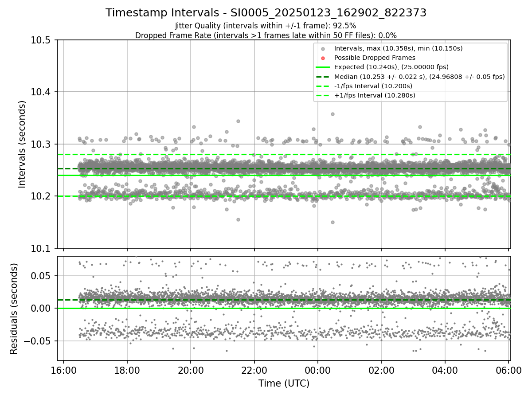
Task: Click the red dot marker for Possible Dropped Frames
Action: click(323, 58)
